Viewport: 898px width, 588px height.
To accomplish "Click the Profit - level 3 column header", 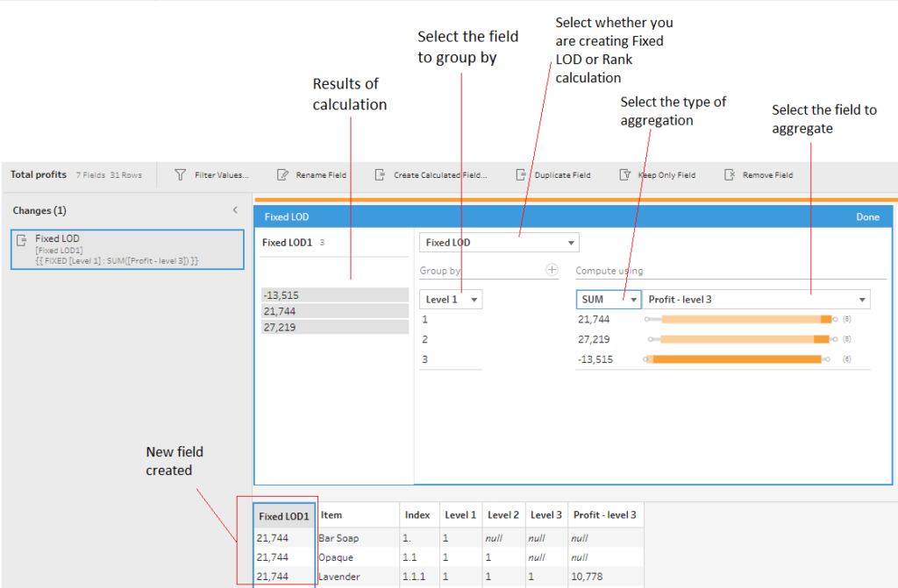I will pos(605,515).
